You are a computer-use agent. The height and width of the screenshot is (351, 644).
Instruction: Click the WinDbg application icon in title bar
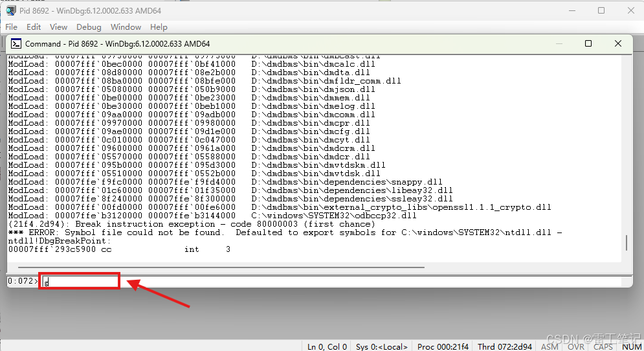pyautogui.click(x=10, y=11)
